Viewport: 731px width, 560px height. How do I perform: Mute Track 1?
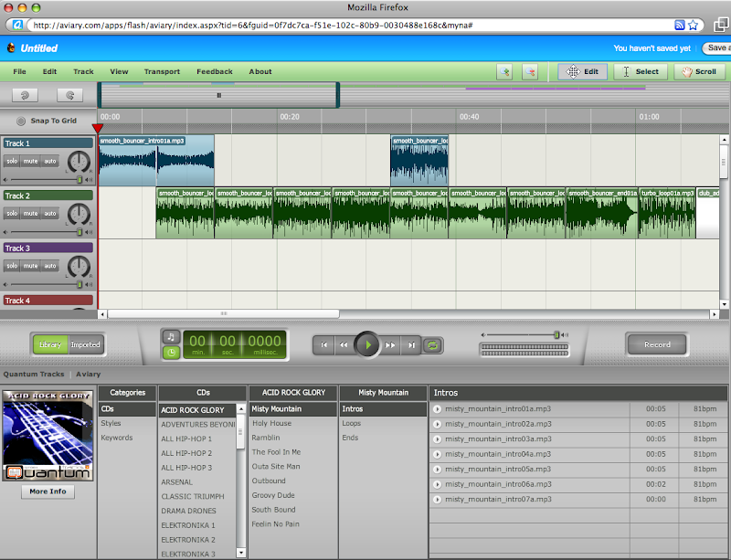click(31, 162)
